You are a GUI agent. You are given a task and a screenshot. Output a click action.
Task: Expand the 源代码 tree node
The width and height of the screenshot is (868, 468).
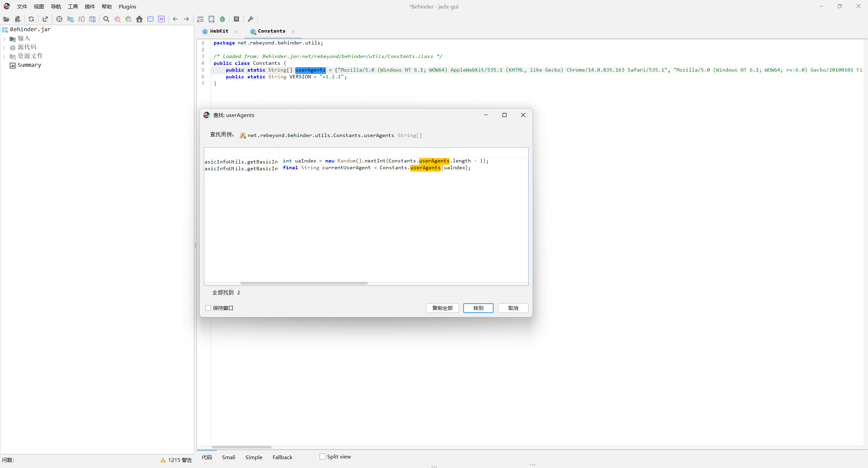point(4,47)
